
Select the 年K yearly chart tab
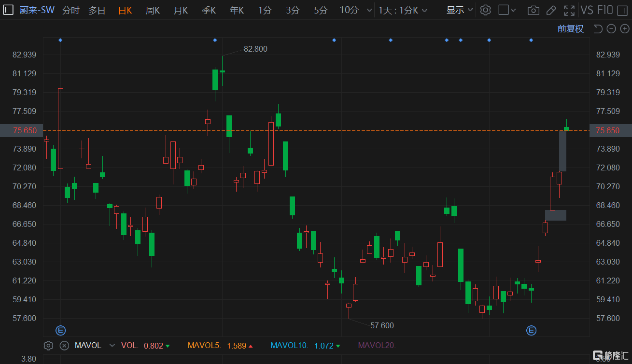pyautogui.click(x=237, y=10)
